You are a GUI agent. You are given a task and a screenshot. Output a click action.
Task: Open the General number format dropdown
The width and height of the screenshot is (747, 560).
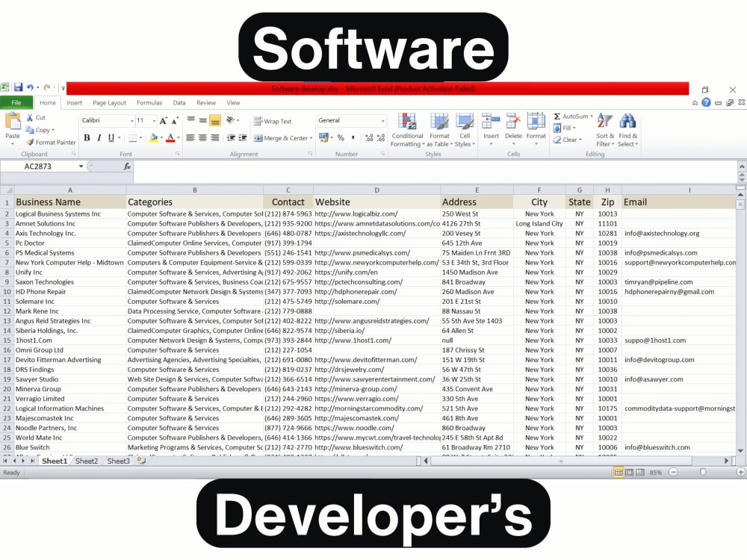click(382, 121)
